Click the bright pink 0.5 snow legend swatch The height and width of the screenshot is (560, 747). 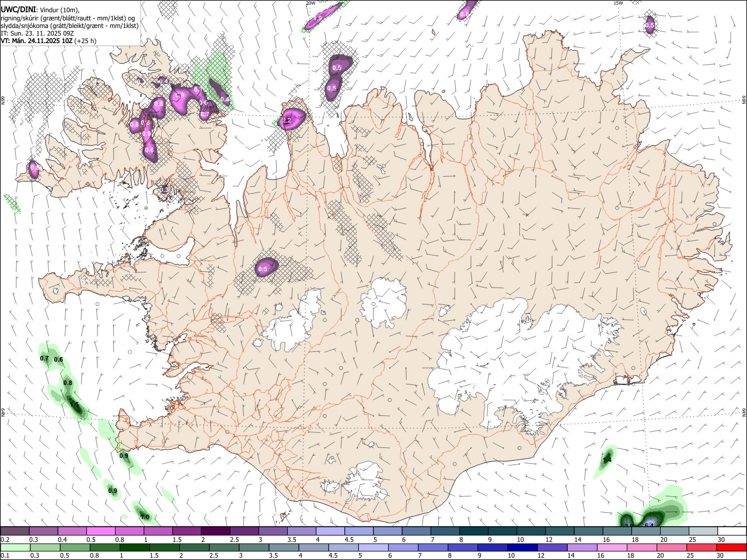pyautogui.click(x=100, y=531)
